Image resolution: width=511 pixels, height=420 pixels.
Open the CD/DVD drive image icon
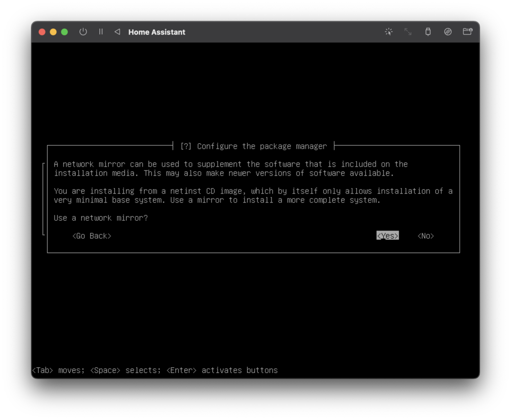pos(448,31)
